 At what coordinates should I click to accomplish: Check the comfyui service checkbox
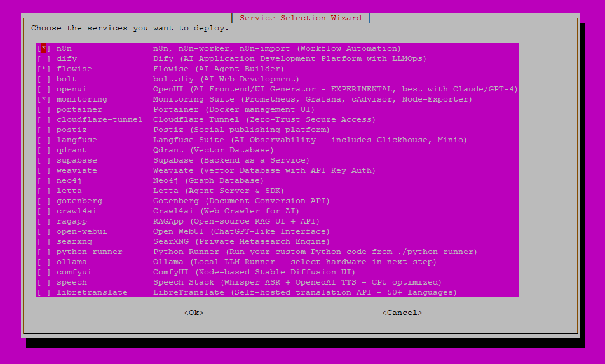pos(44,272)
